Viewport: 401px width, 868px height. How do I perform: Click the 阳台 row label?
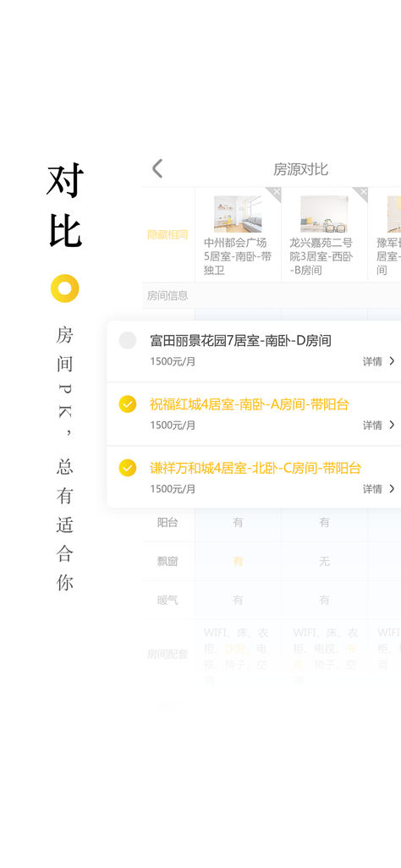point(168,522)
